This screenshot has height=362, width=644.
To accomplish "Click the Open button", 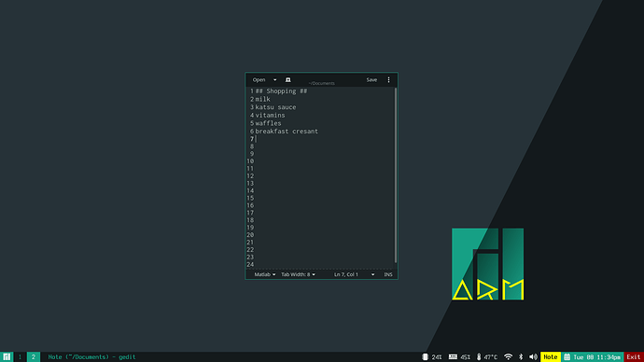I will tap(259, 79).
